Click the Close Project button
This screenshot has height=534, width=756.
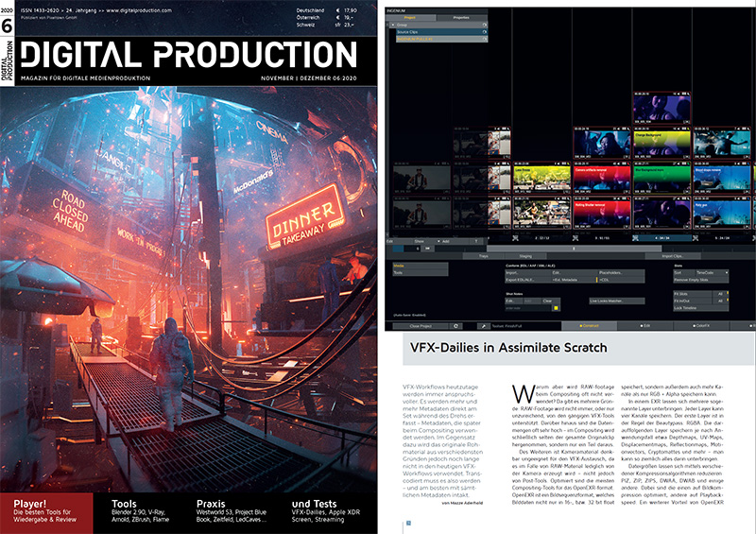421,326
